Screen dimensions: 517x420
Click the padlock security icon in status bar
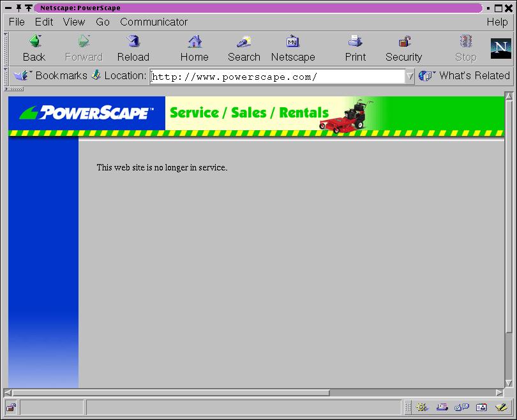[x=11, y=407]
